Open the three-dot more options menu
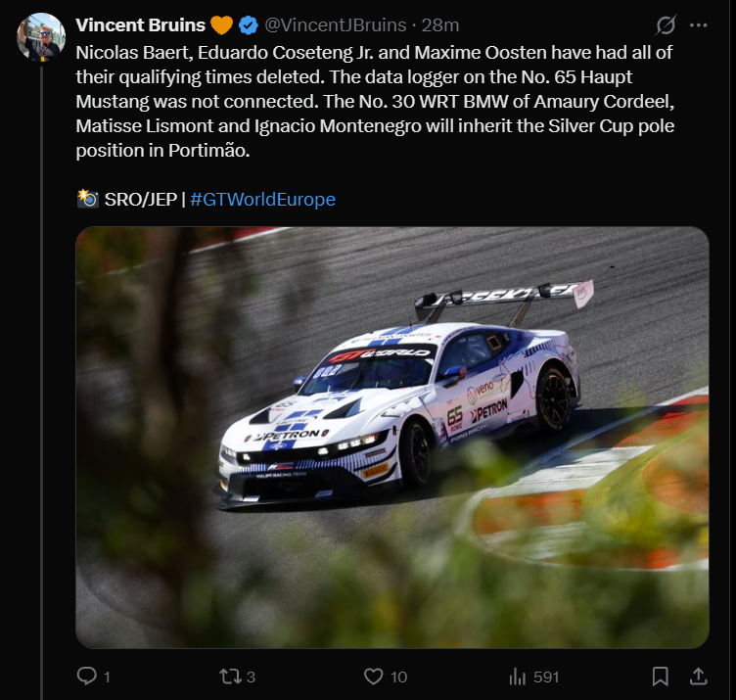 (699, 25)
